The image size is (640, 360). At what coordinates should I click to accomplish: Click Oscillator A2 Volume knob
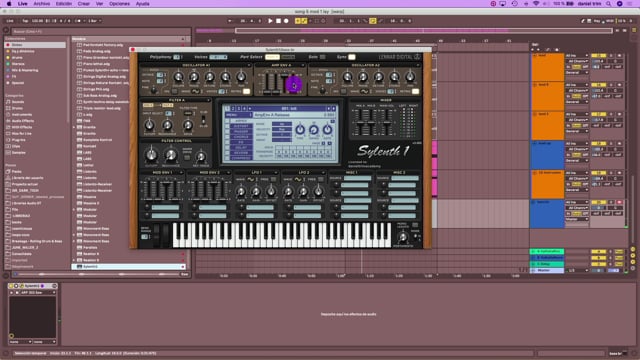(x=347, y=77)
